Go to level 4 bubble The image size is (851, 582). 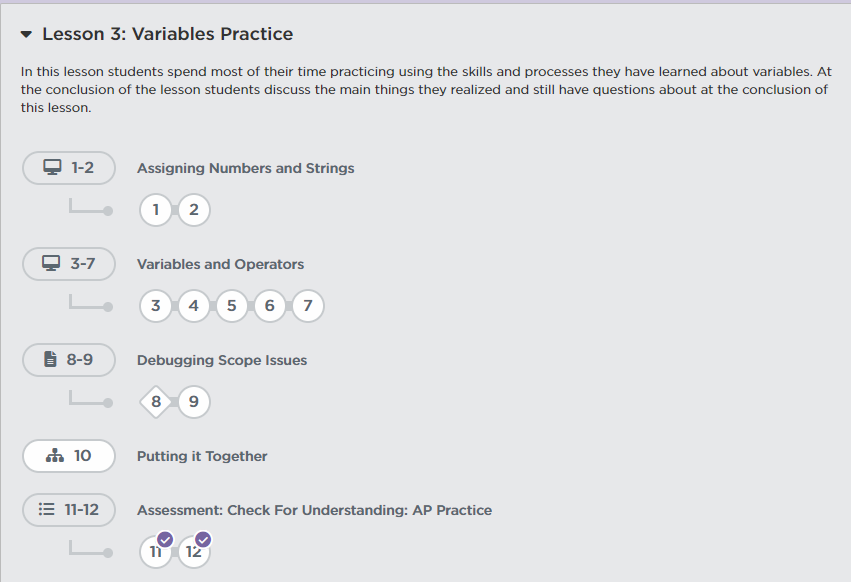click(x=194, y=306)
